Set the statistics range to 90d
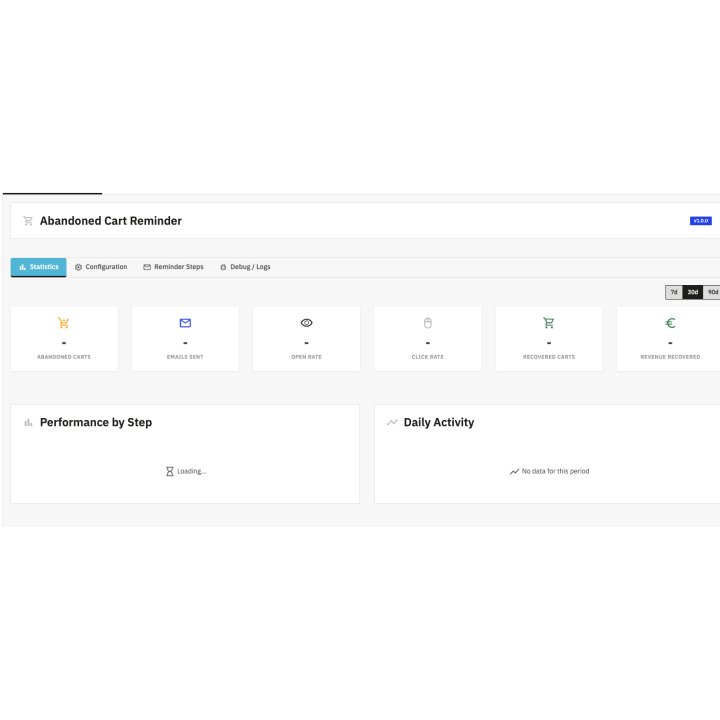Screen dimensions: 720x720 [711, 292]
